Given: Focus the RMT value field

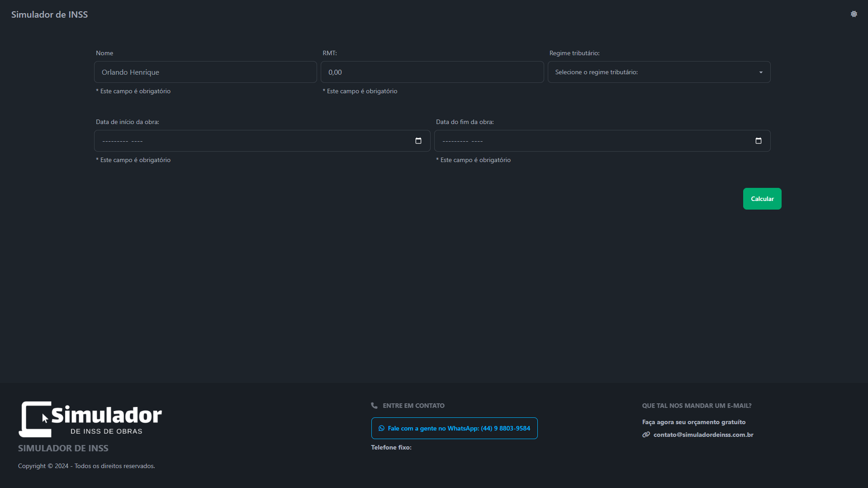Looking at the screenshot, I should pyautogui.click(x=432, y=72).
